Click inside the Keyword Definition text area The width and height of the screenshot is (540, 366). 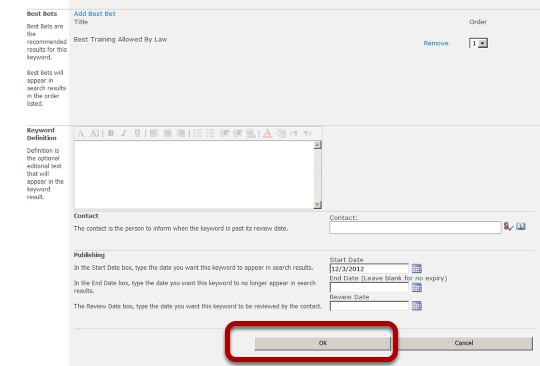194,175
